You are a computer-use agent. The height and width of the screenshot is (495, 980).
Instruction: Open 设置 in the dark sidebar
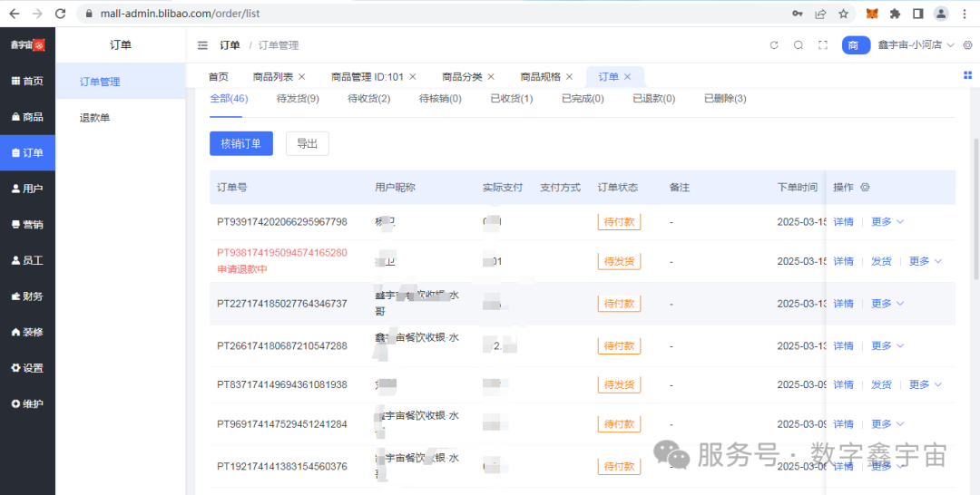(x=27, y=368)
